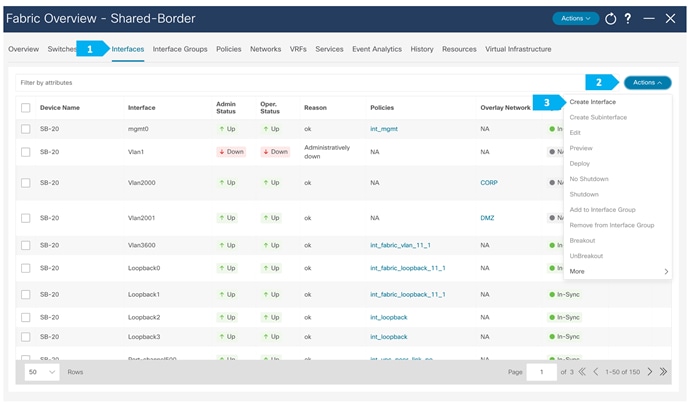Click Loopback1 In-Sync status badge

[564, 294]
